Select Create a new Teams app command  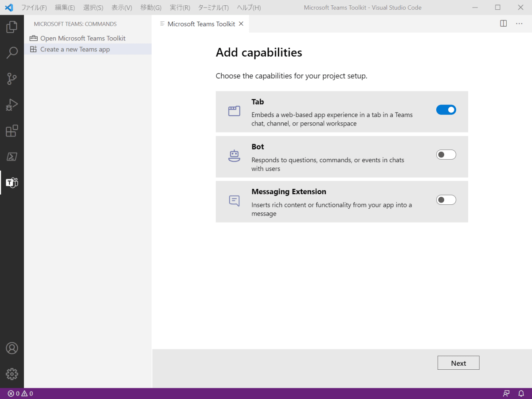click(88, 49)
